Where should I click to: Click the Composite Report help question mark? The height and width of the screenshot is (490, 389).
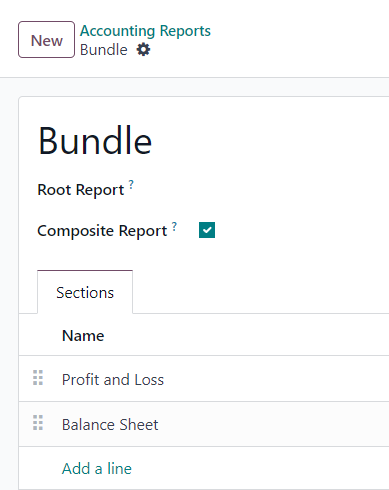(x=174, y=226)
